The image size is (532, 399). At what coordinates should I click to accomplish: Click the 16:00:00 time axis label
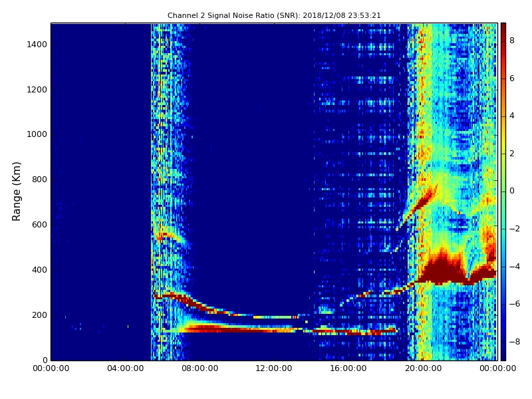pos(348,368)
